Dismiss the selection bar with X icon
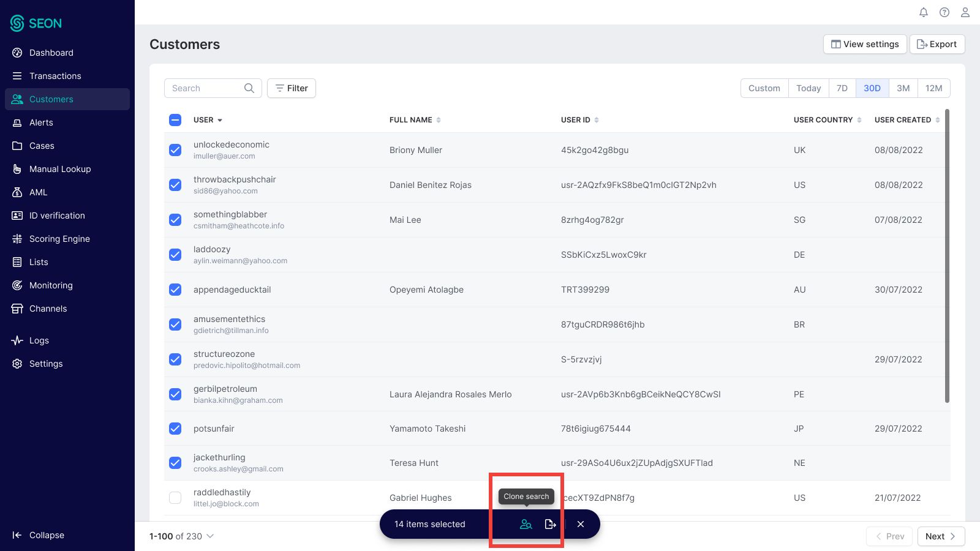 click(581, 524)
